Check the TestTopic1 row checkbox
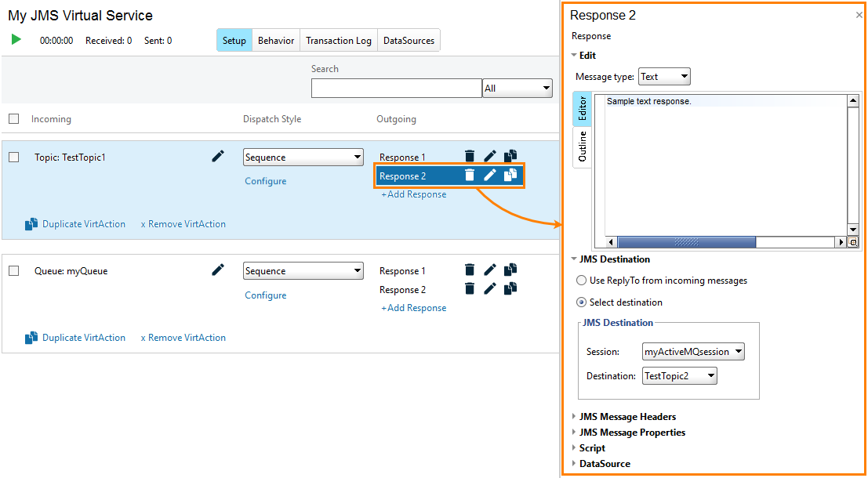Image resolution: width=868 pixels, height=478 pixels. (x=13, y=156)
